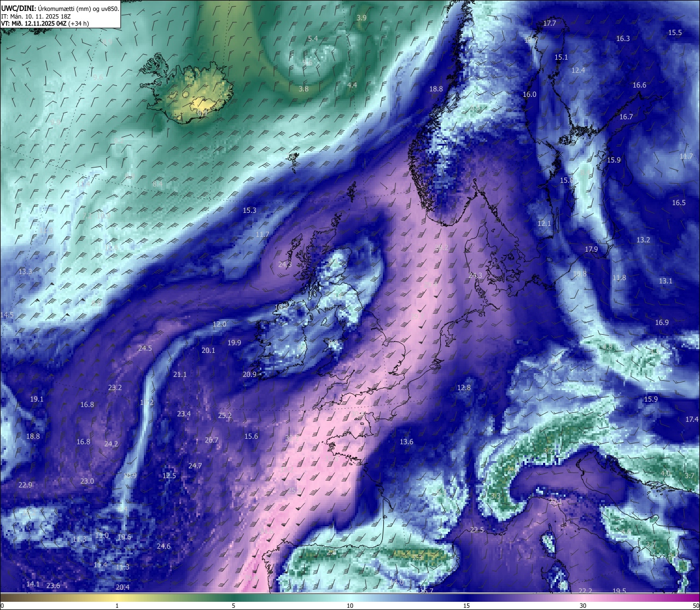Select the 22.2 map value
The width and height of the screenshot is (700, 610).
click(x=585, y=590)
